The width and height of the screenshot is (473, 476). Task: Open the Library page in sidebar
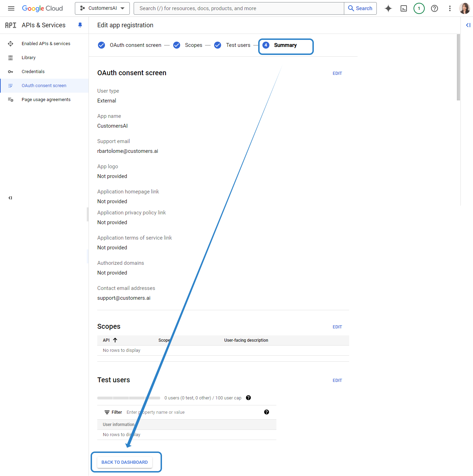(x=29, y=58)
